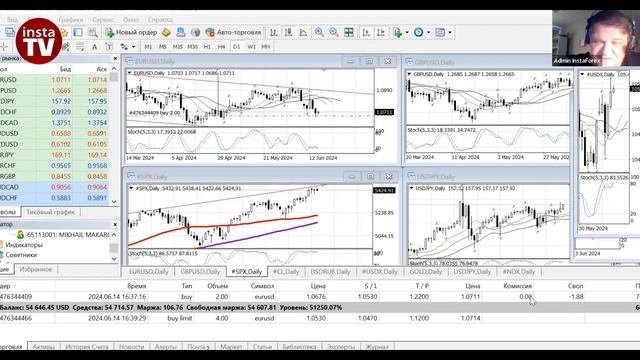Open the Справка menu
640x360 pixels.
tap(160, 20)
